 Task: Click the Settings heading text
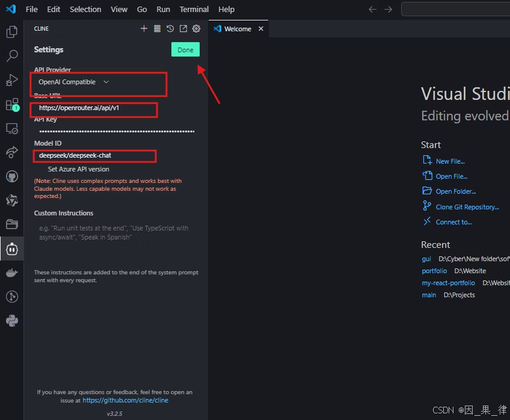49,49
